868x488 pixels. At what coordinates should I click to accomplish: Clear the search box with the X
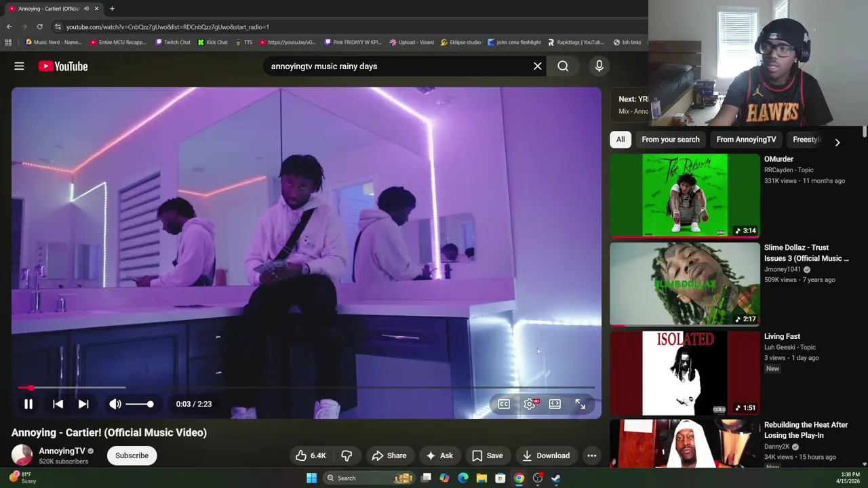tap(537, 66)
